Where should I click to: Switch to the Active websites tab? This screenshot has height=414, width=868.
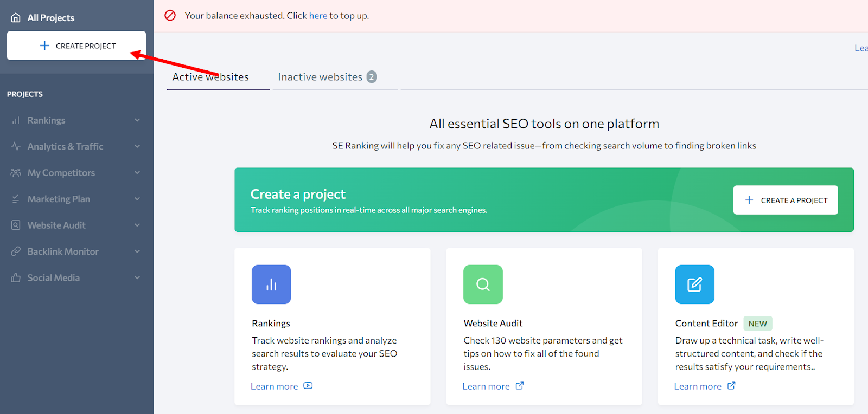click(218, 77)
